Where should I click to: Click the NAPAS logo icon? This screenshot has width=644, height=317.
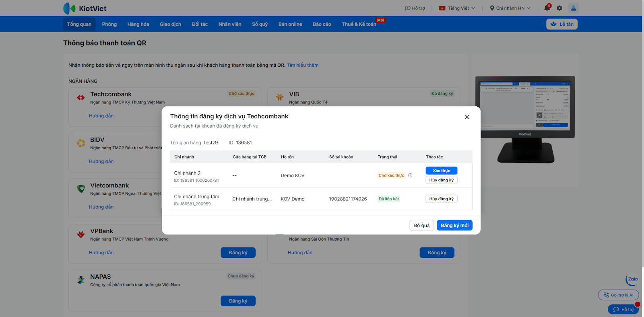81,280
